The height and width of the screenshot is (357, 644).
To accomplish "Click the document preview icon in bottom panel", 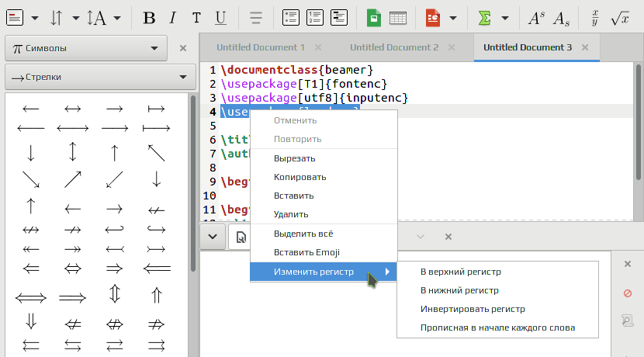I will [x=241, y=237].
